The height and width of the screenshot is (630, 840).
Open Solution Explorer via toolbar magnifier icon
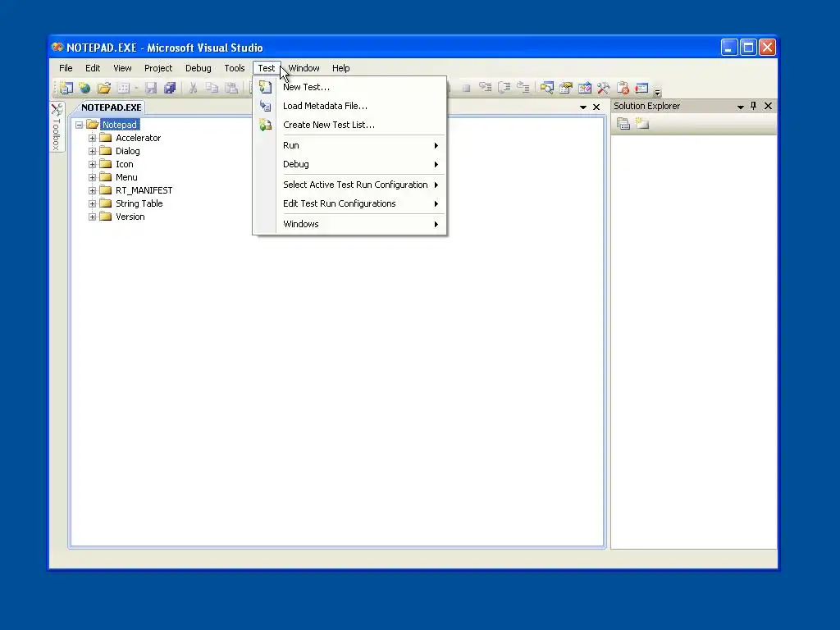[x=546, y=88]
